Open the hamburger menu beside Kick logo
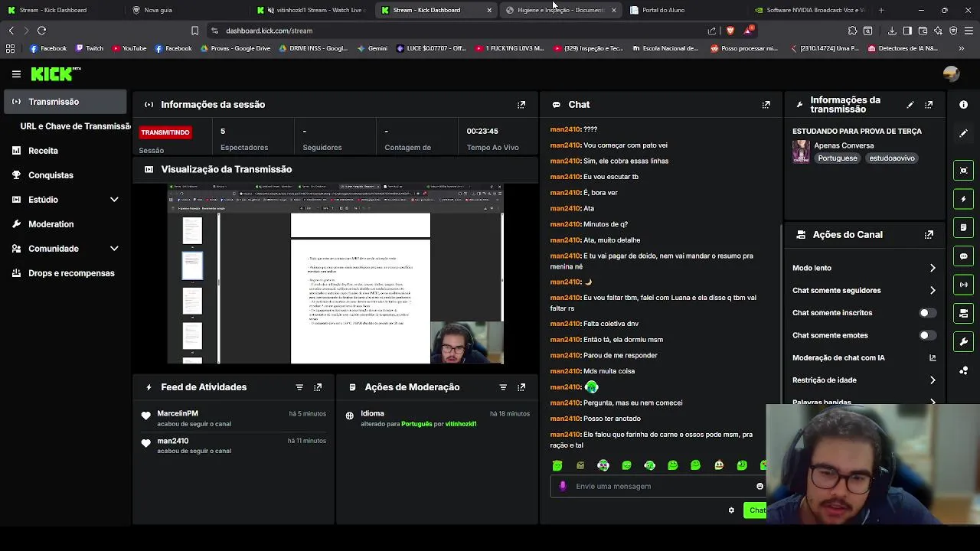980x551 pixels. point(16,74)
